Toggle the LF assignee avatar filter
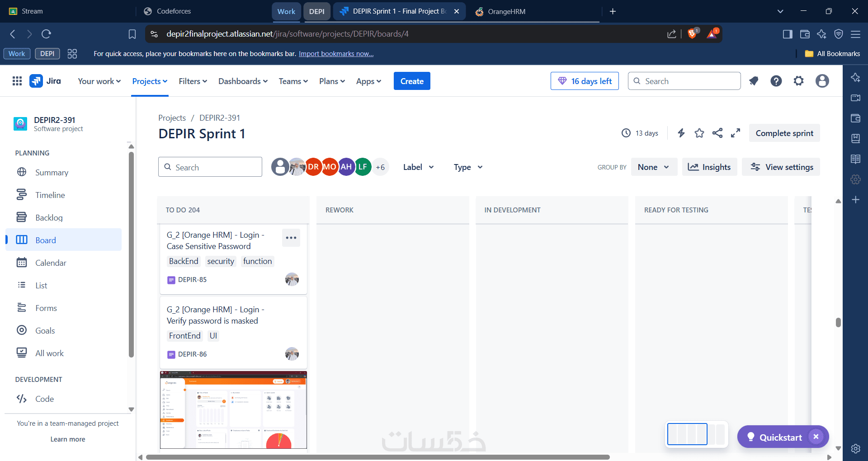 coord(363,167)
